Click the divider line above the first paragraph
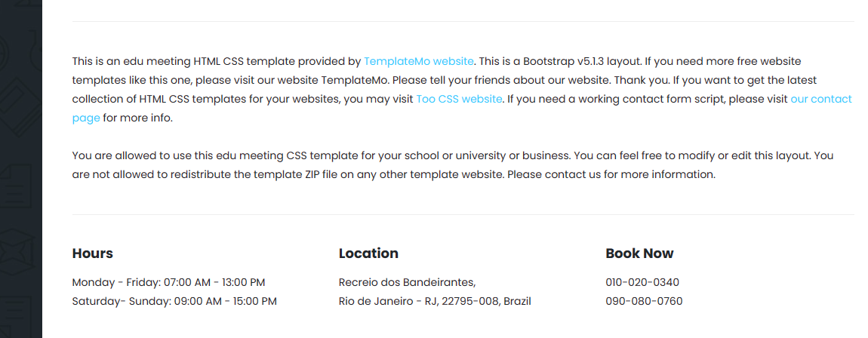This screenshot has width=868, height=338. (463, 22)
